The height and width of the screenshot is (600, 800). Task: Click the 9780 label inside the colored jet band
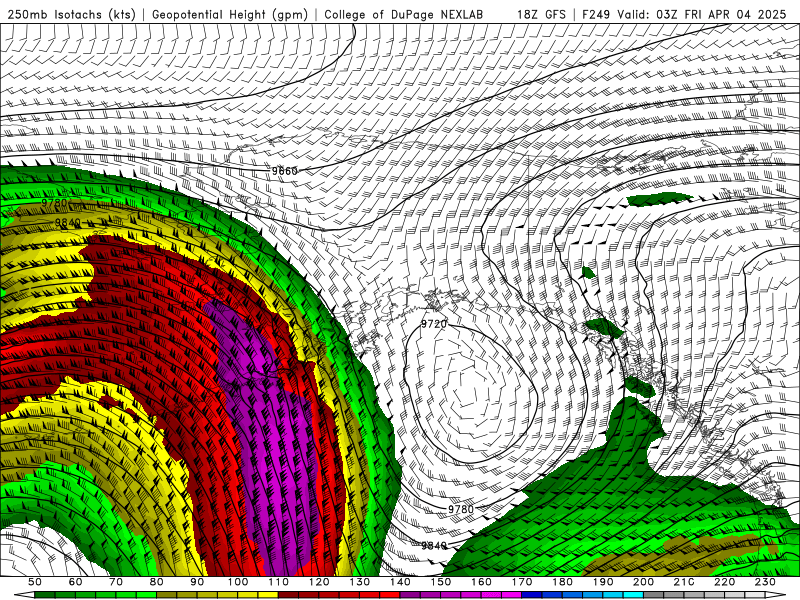coord(55,203)
